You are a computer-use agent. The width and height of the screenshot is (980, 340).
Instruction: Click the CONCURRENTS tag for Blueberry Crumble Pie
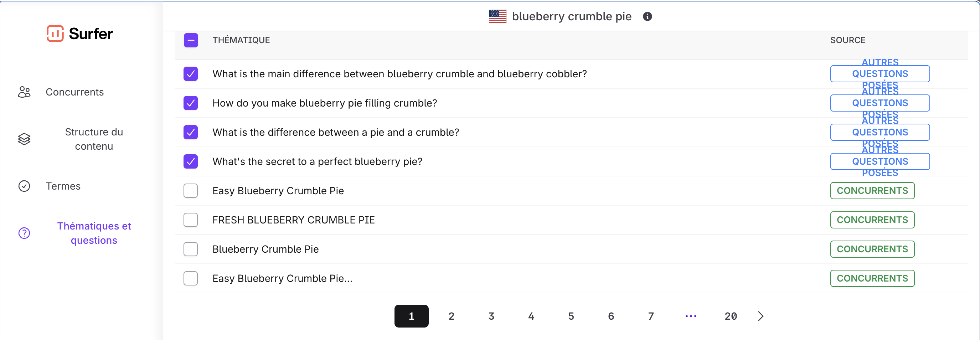[x=872, y=249]
